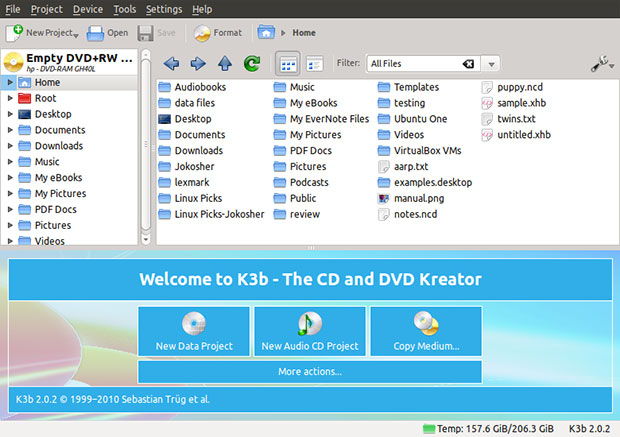The height and width of the screenshot is (437, 620).
Task: Select the manual.png image file icon
Action: (x=384, y=198)
